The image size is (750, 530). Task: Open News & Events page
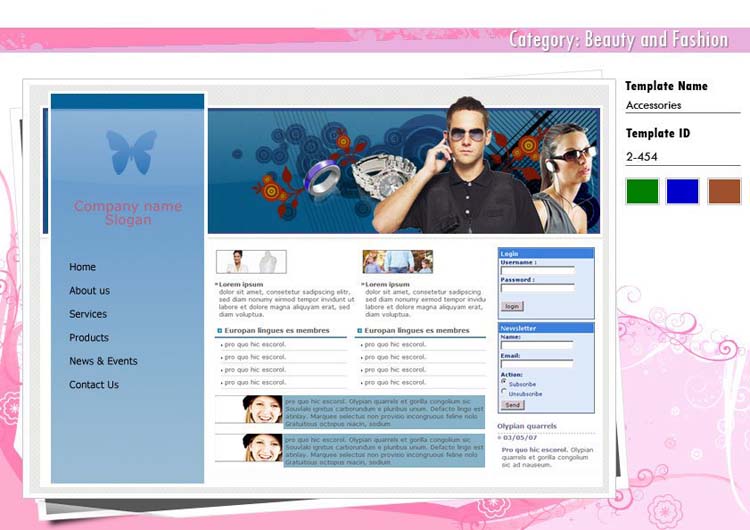pos(103,361)
